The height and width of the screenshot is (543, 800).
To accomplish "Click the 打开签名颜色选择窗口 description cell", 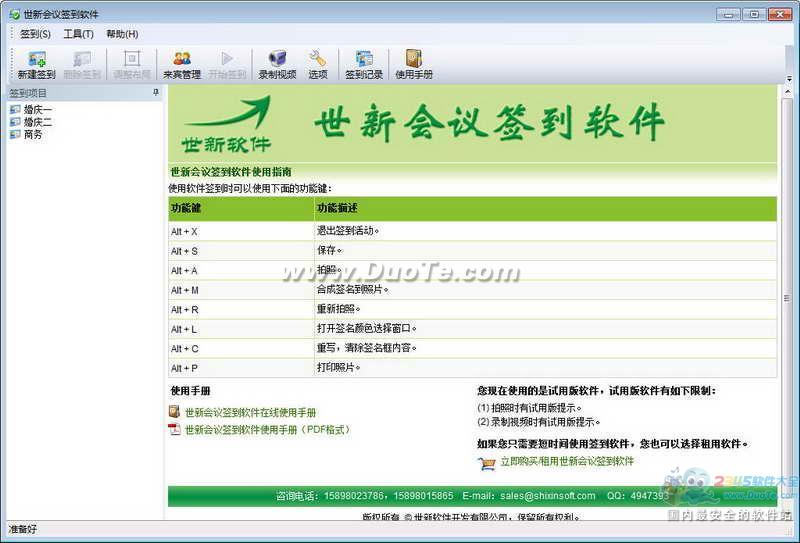I will (545, 329).
